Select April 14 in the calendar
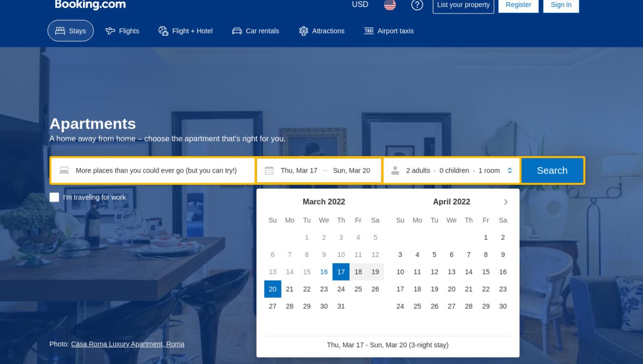The height and width of the screenshot is (364, 643). point(469,272)
